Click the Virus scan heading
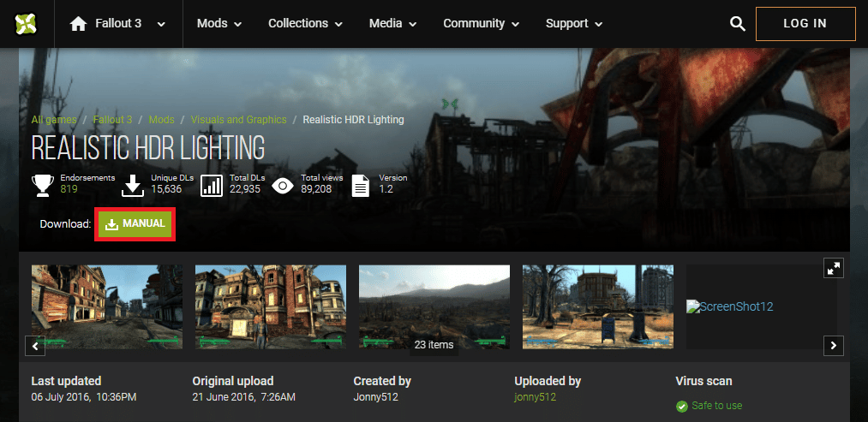 [703, 381]
